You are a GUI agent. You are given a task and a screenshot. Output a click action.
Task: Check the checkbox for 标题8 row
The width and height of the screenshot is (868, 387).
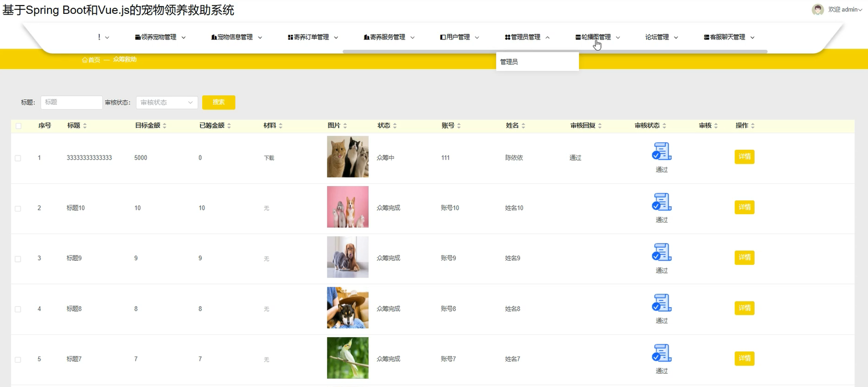[x=18, y=309]
